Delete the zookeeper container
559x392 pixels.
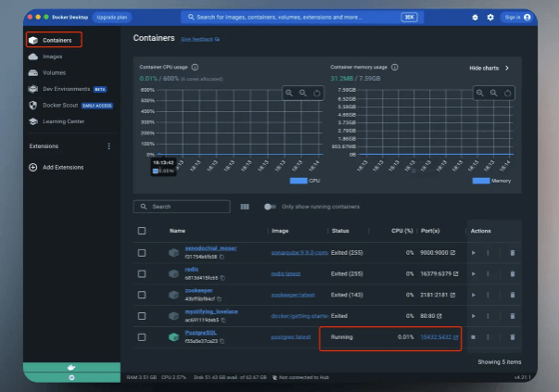513,295
